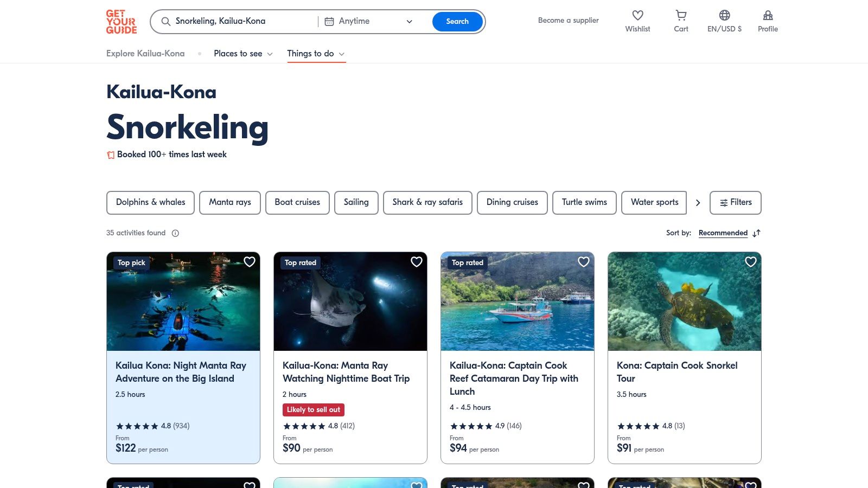Open the Filters button
The width and height of the screenshot is (868, 488).
(736, 203)
